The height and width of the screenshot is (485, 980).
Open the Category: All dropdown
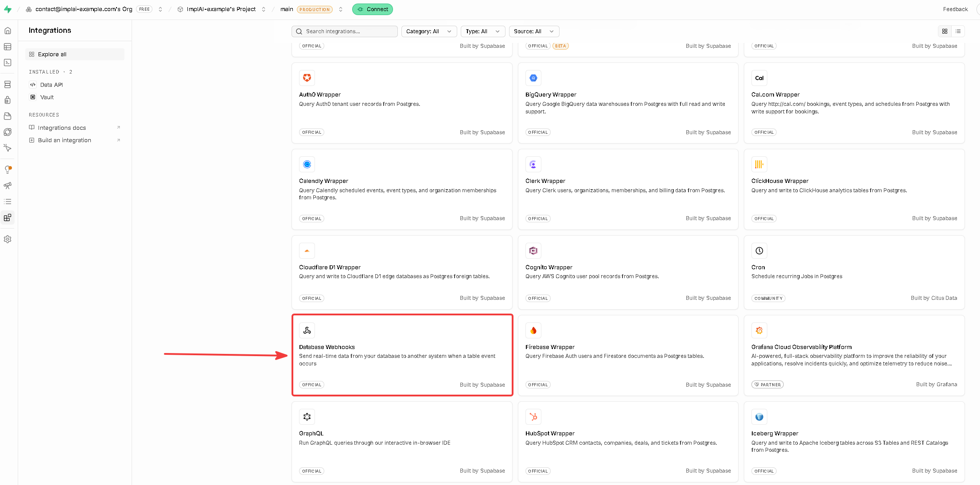click(x=429, y=31)
